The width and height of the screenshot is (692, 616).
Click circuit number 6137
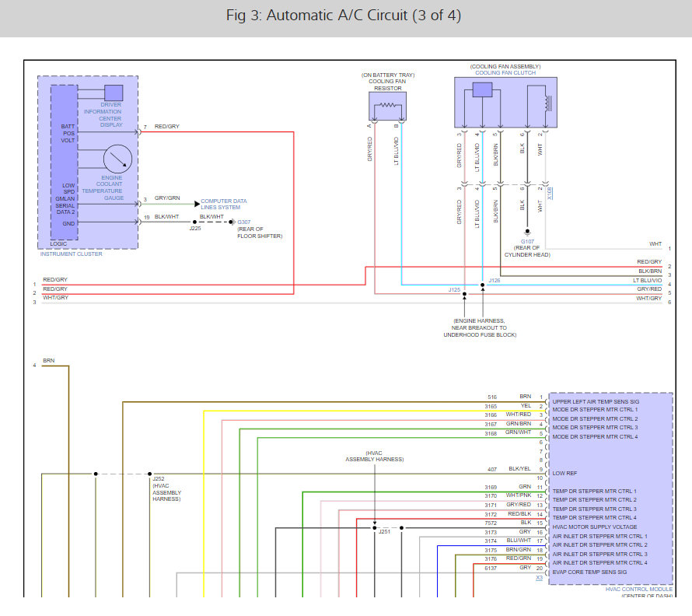(491, 569)
